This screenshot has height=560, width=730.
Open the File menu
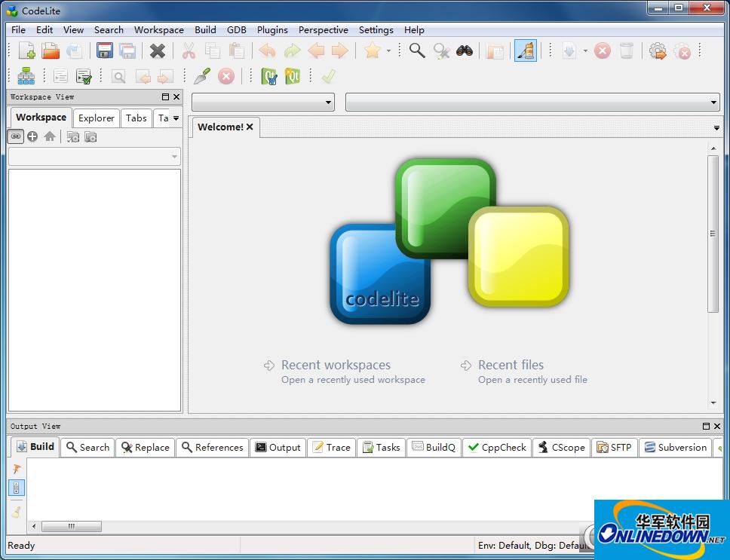(18, 29)
